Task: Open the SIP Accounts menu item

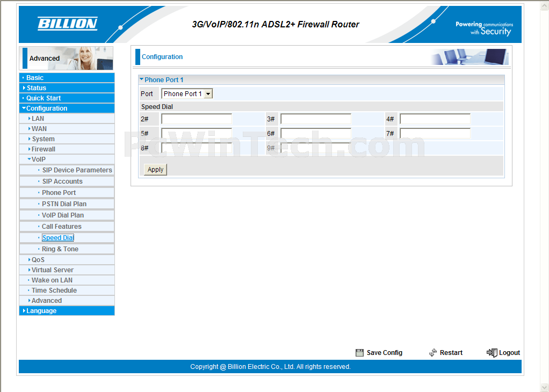Action: click(x=62, y=182)
